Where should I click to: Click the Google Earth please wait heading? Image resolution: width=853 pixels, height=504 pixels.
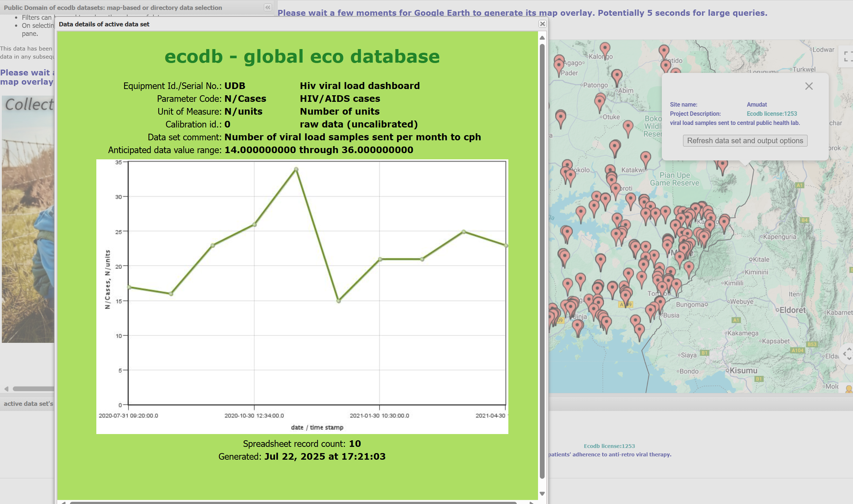pos(522,13)
